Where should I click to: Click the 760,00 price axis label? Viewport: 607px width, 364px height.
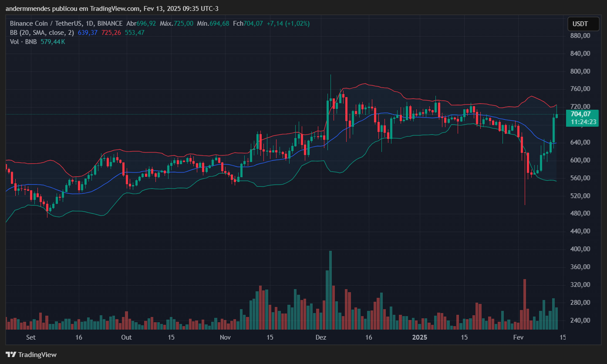[x=580, y=89]
